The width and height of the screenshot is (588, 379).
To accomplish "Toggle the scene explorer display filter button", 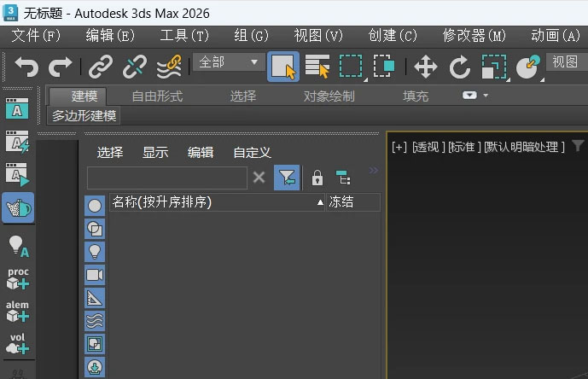I will click(287, 178).
